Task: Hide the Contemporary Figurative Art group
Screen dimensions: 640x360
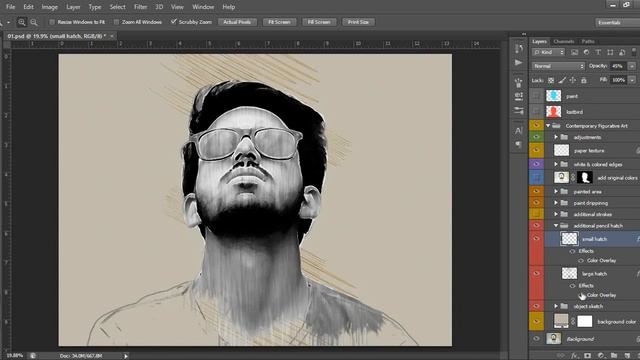Action: click(536, 126)
